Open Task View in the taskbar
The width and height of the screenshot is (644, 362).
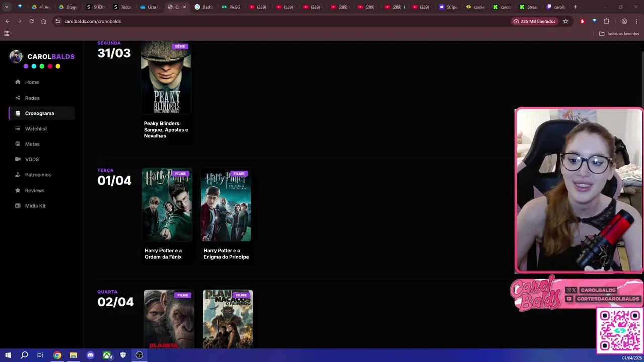pyautogui.click(x=40, y=355)
